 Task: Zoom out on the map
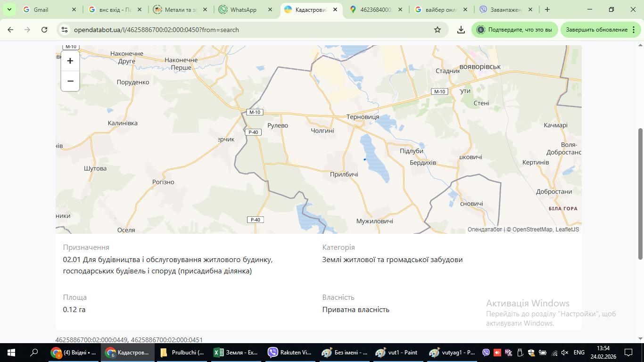[x=70, y=81]
